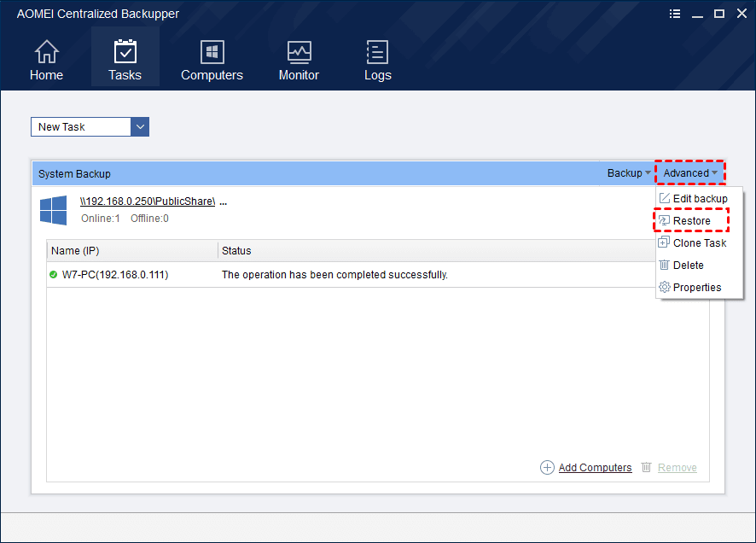Click the Windows logo of the backup task
Viewport: 756px width, 543px height.
click(x=54, y=210)
